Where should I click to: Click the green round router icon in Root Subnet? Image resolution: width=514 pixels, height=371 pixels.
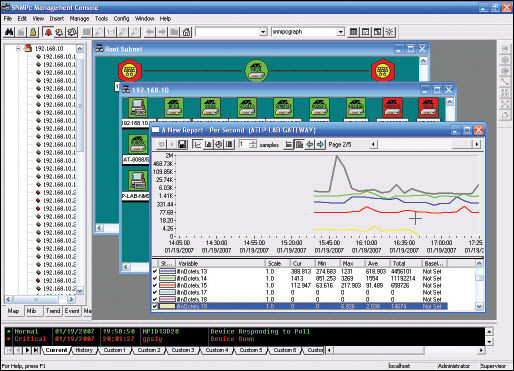[x=257, y=70]
